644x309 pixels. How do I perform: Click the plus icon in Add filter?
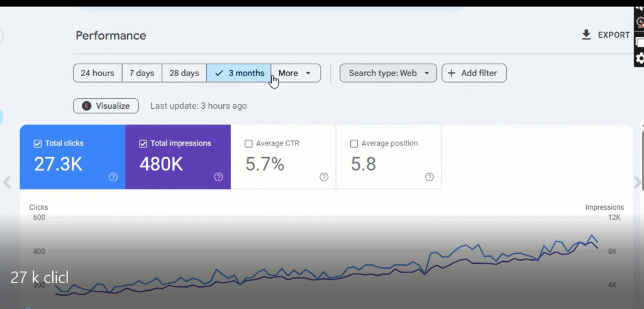[452, 73]
